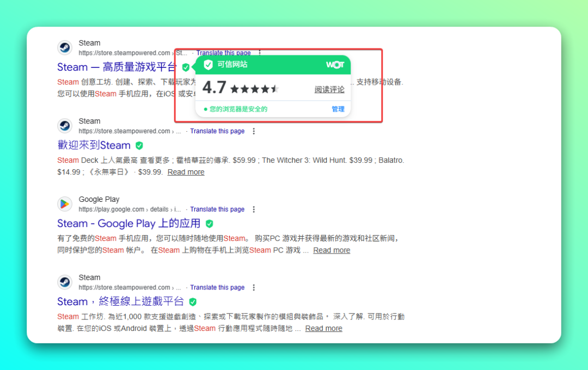Image resolution: width=588 pixels, height=370 pixels.
Task: Click Translate this page for first Steam result
Action: [x=224, y=53]
